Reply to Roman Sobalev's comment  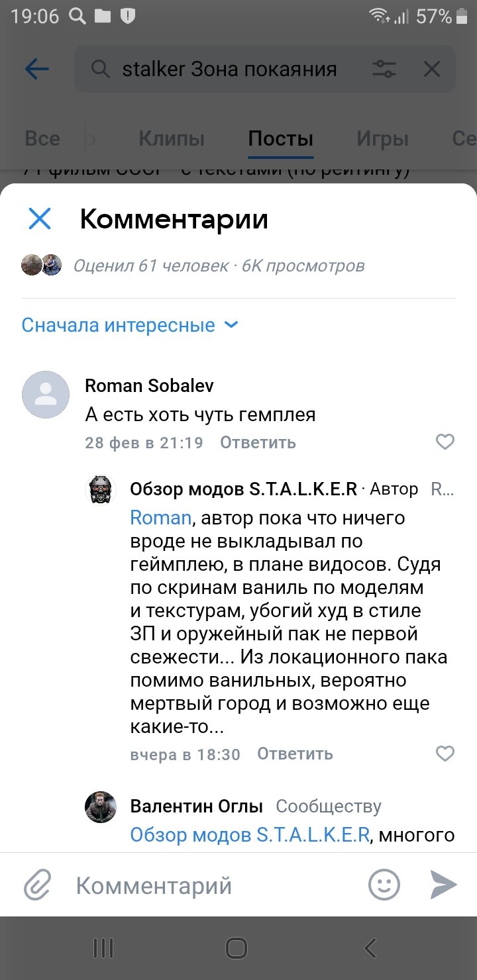pos(258,442)
